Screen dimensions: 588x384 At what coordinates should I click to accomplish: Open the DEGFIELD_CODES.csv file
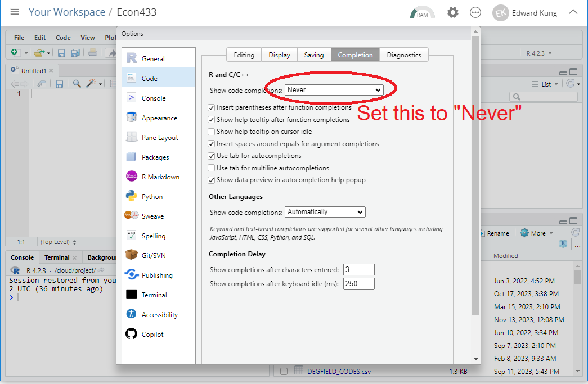pyautogui.click(x=339, y=371)
